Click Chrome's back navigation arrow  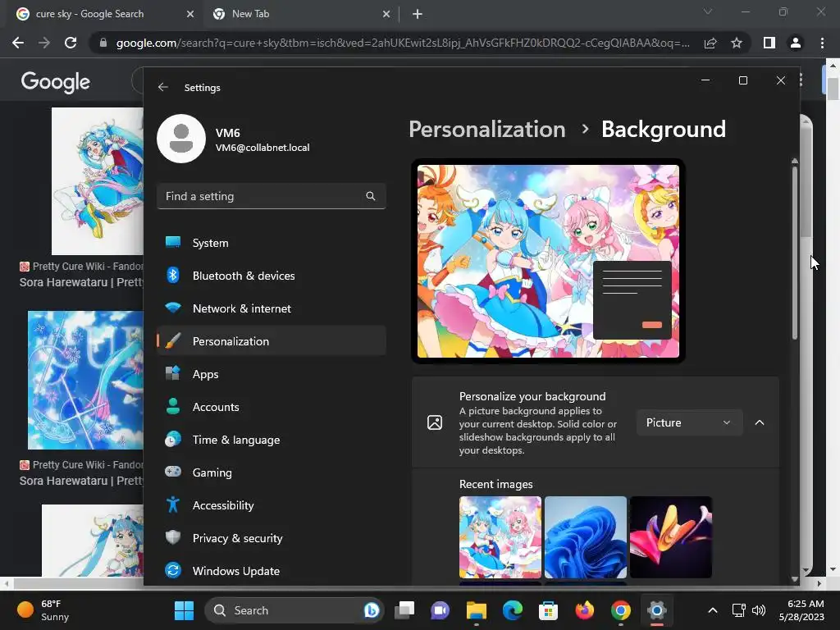tap(18, 43)
